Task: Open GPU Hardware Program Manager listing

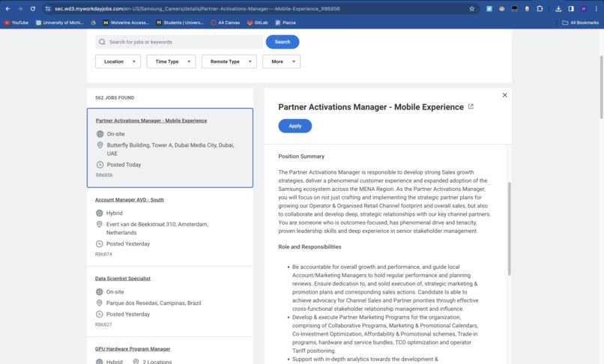Action: [x=133, y=349]
